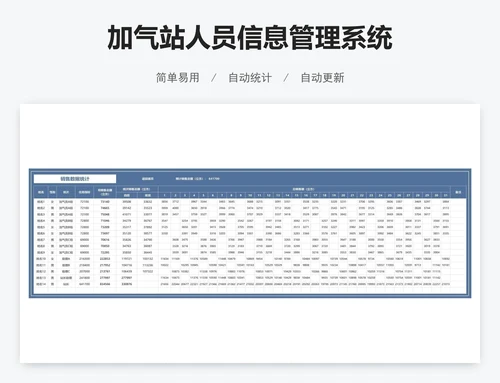Click the 自动更新 feature label
The height and width of the screenshot is (383, 500).
click(322, 78)
